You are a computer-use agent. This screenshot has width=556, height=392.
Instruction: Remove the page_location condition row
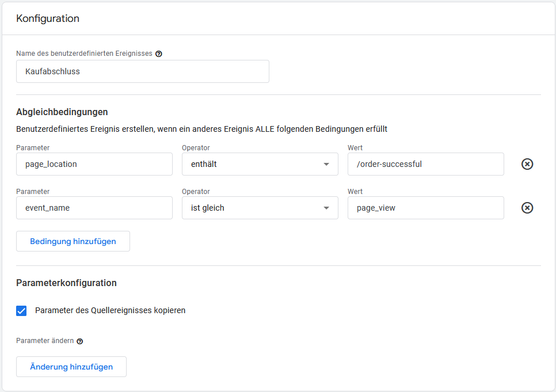click(x=527, y=164)
